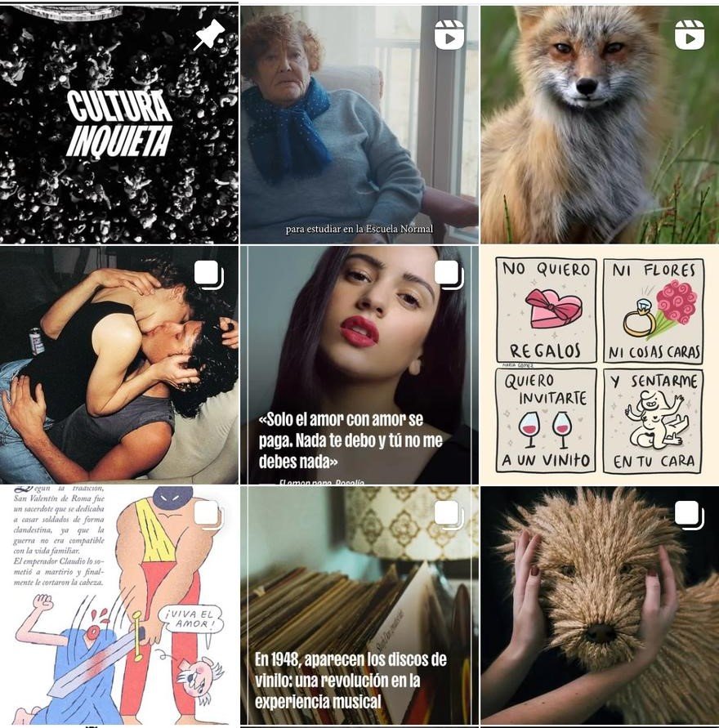This screenshot has width=719, height=728.
Task: Click carousel icon on red lipstick woman post
Action: point(449,275)
